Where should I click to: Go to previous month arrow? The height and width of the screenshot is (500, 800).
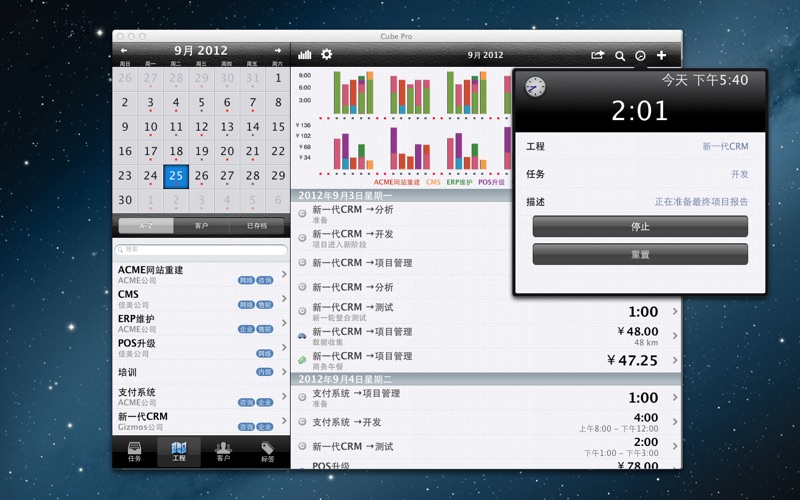tap(123, 51)
